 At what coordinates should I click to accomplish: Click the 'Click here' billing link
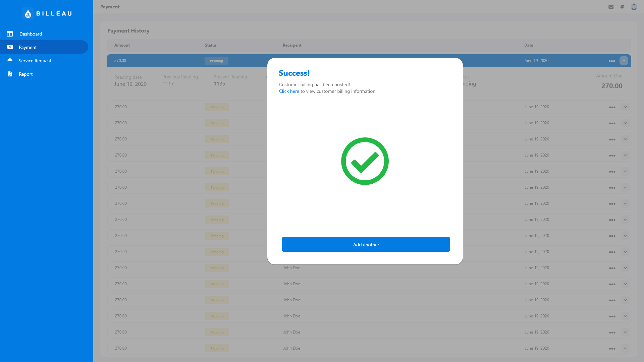(289, 91)
